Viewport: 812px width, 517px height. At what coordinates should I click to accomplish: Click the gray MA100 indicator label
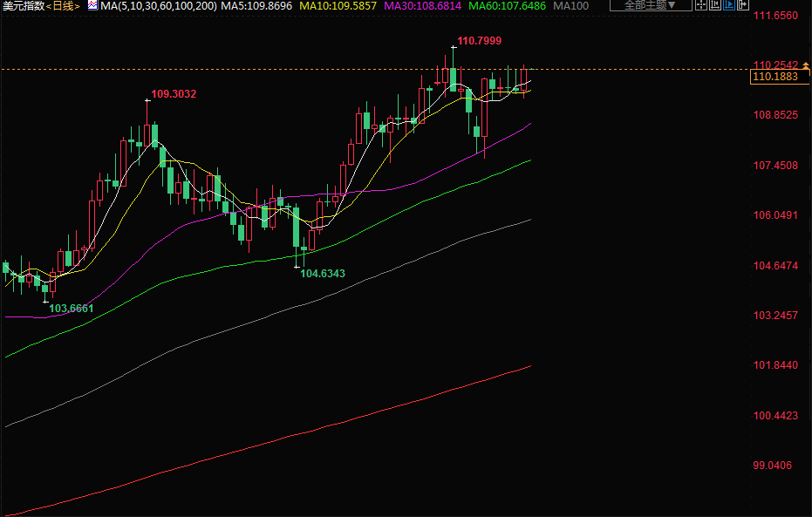pyautogui.click(x=570, y=6)
